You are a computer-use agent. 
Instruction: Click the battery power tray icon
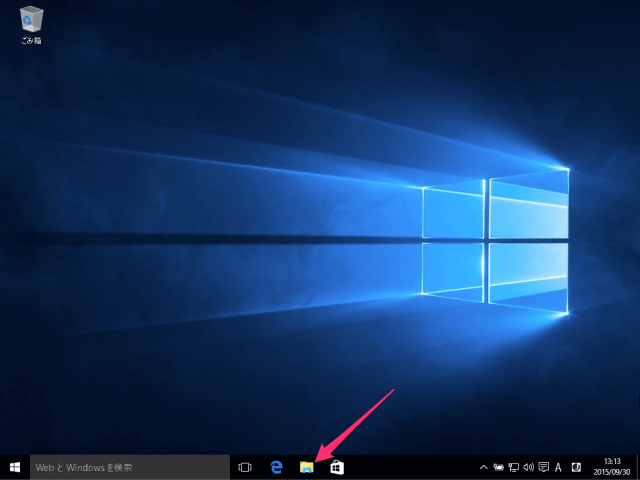[498, 467]
